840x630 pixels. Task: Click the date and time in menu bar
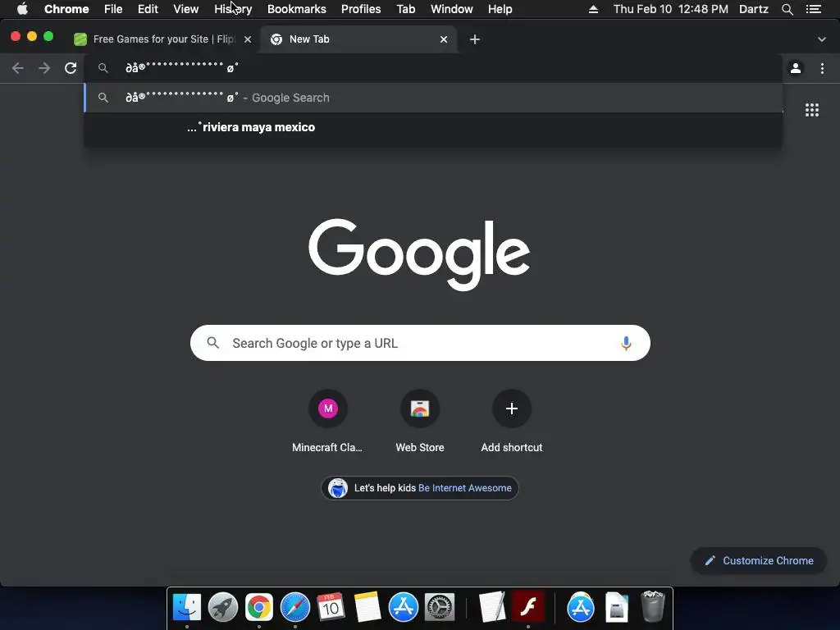point(671,9)
